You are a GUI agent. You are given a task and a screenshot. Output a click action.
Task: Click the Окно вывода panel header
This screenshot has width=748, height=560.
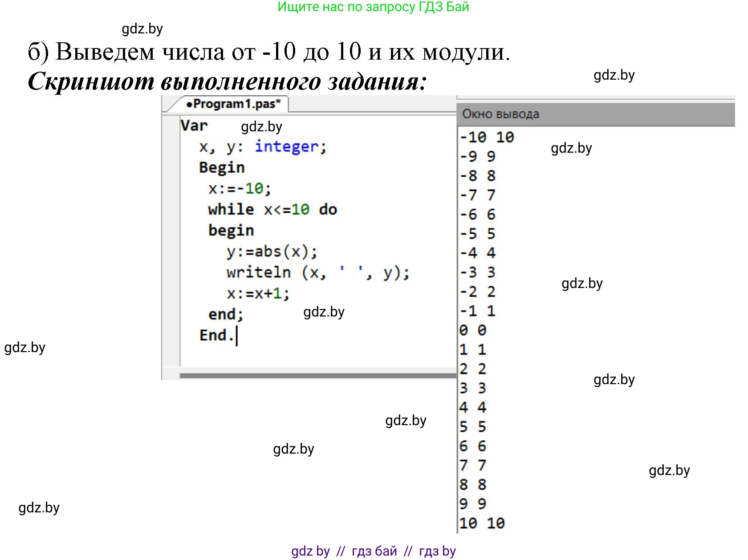500,114
